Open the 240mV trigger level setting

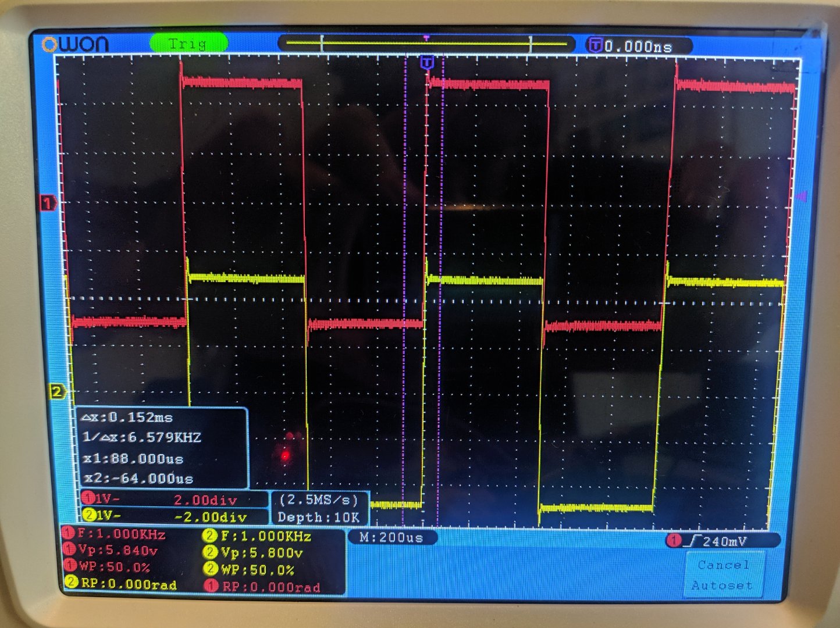[724, 541]
